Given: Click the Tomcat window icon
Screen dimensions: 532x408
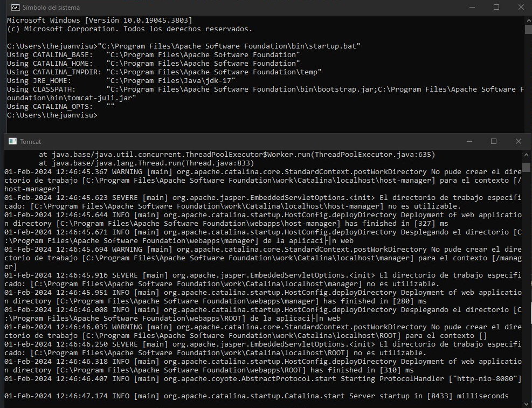Looking at the screenshot, I should (x=12, y=142).
